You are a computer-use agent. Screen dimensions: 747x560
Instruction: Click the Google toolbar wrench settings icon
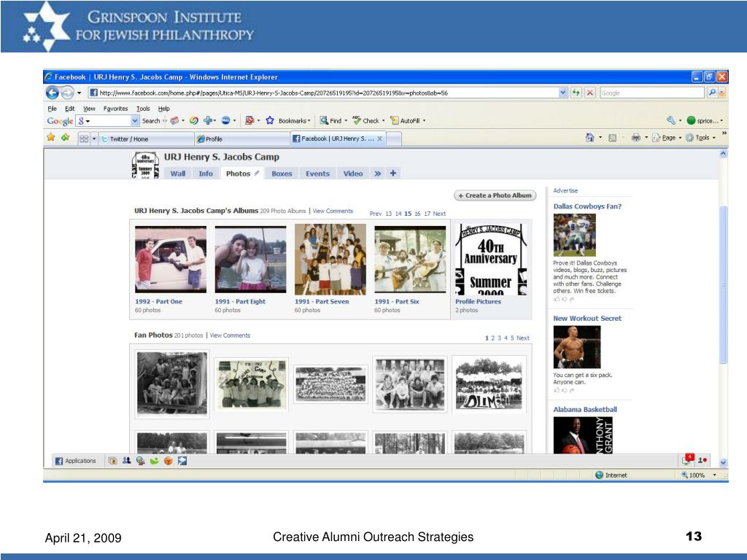click(x=671, y=120)
